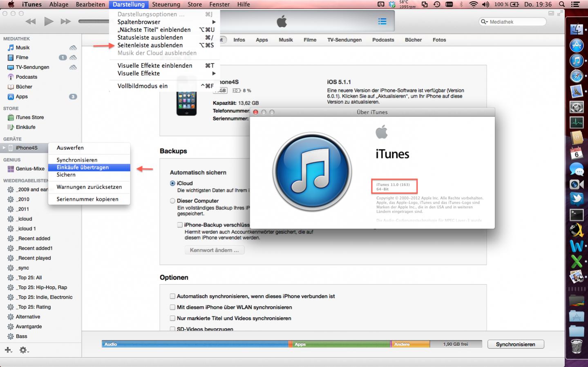The height and width of the screenshot is (367, 588).
Task: Open Twitter app in the Dock
Action: click(577, 199)
